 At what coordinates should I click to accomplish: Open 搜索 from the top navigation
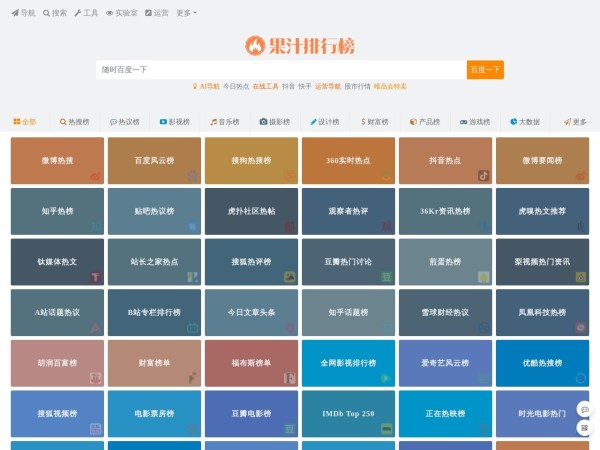tap(55, 13)
